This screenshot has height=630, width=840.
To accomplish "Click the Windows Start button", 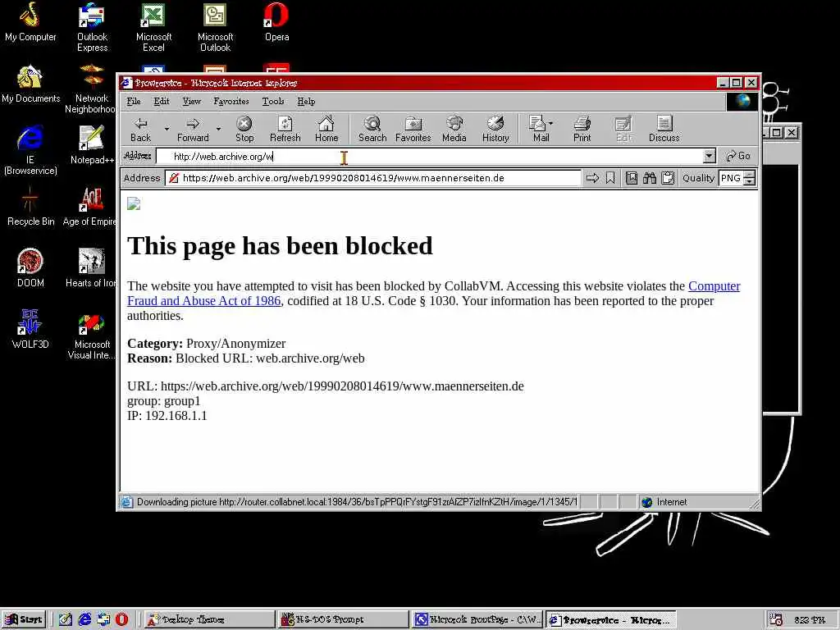I will coord(24,619).
